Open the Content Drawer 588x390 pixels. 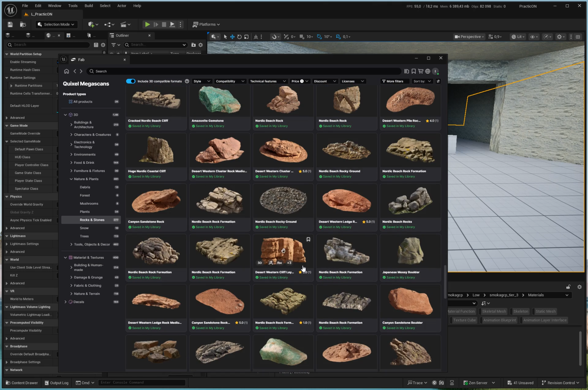coord(22,383)
